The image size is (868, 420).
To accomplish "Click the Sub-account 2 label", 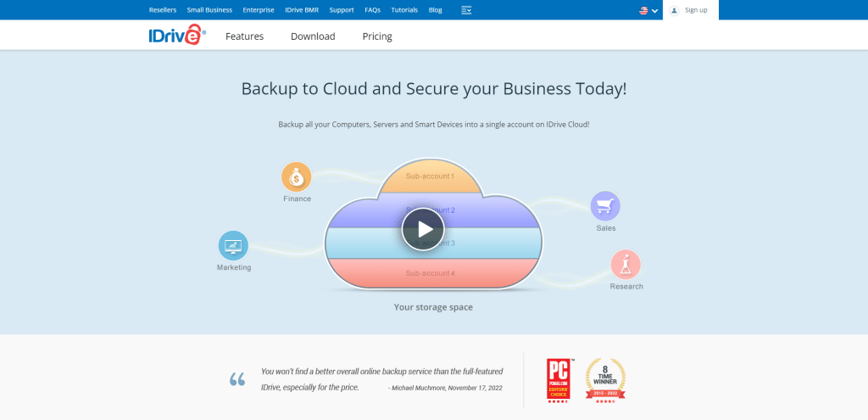I will [x=430, y=210].
